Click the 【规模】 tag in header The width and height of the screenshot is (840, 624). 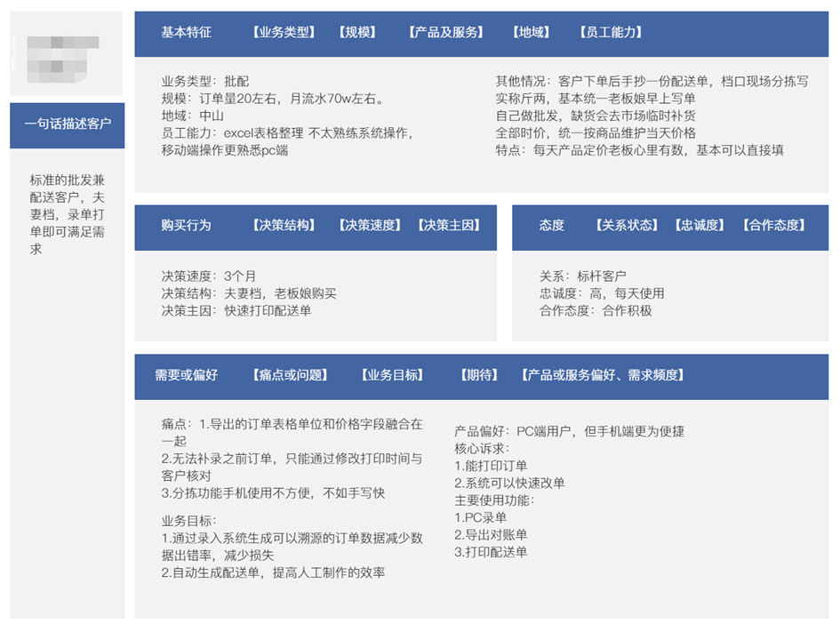coord(357,32)
